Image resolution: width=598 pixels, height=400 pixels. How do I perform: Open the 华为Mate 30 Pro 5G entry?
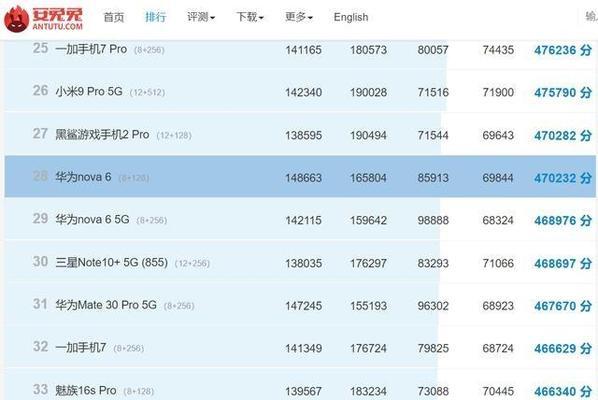(106, 305)
